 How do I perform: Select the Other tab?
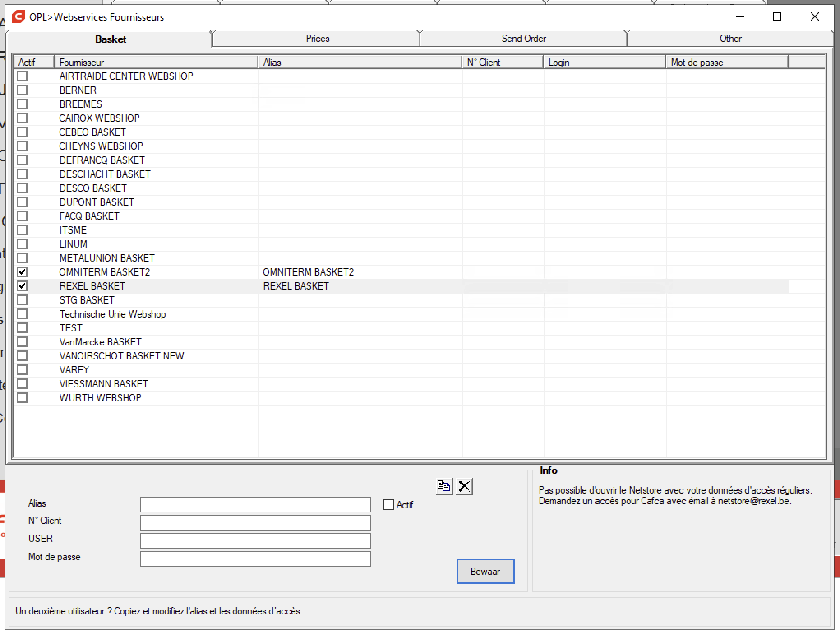[x=730, y=39]
